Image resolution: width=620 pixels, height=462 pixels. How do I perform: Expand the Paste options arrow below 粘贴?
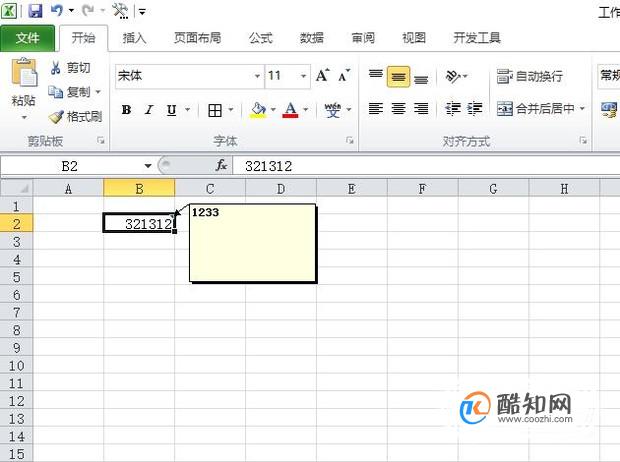click(24, 117)
